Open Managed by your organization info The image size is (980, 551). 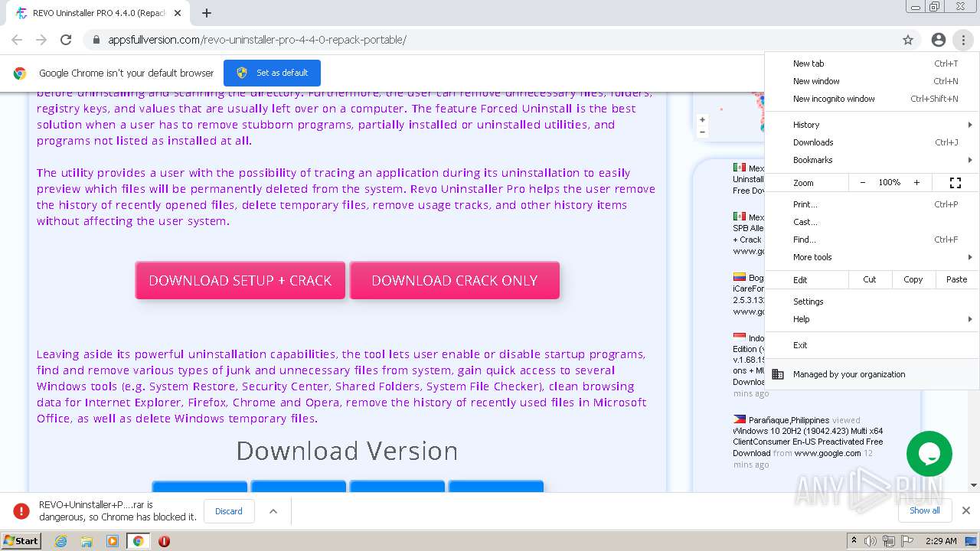tap(871, 374)
